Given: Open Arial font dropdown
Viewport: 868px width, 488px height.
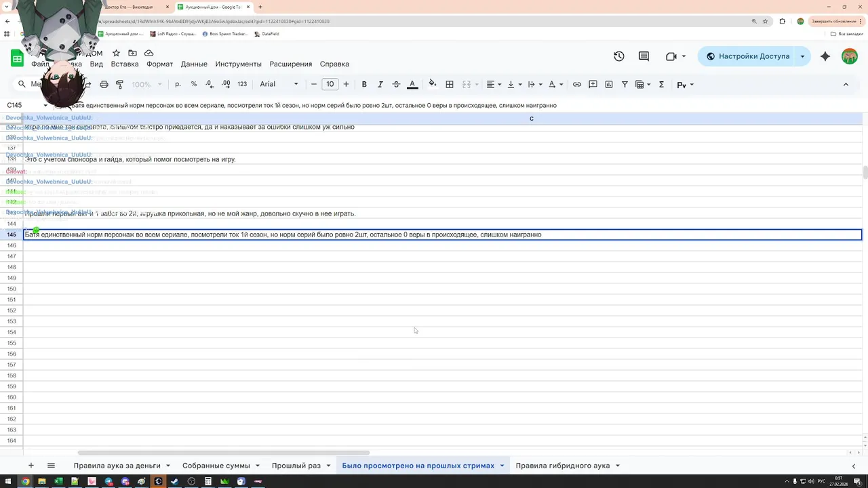Looking at the screenshot, I should coord(279,84).
